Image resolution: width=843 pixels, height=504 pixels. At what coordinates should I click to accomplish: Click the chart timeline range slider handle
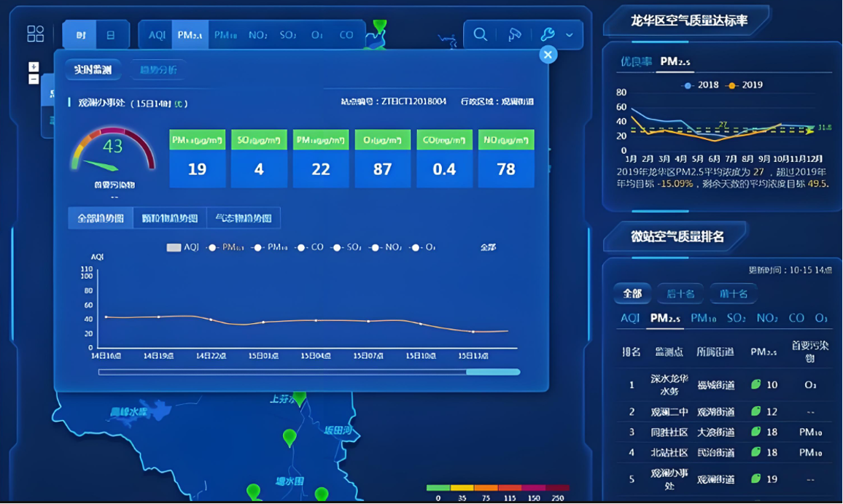(493, 372)
